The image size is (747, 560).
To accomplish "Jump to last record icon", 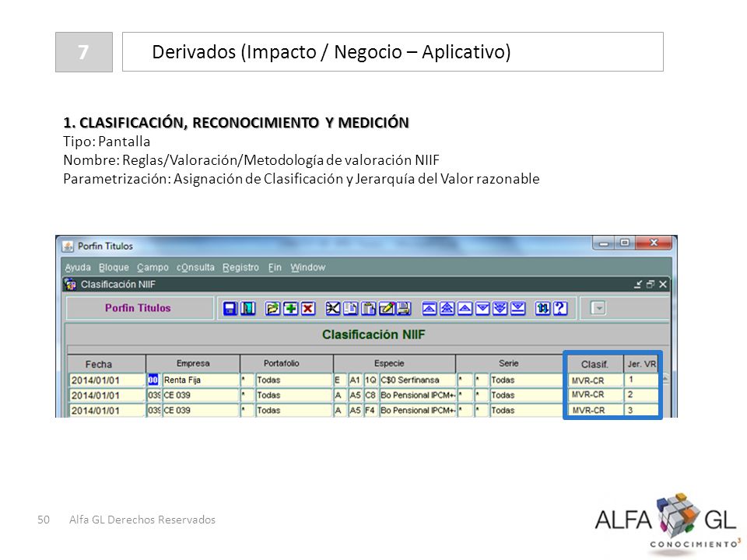I will (x=518, y=309).
